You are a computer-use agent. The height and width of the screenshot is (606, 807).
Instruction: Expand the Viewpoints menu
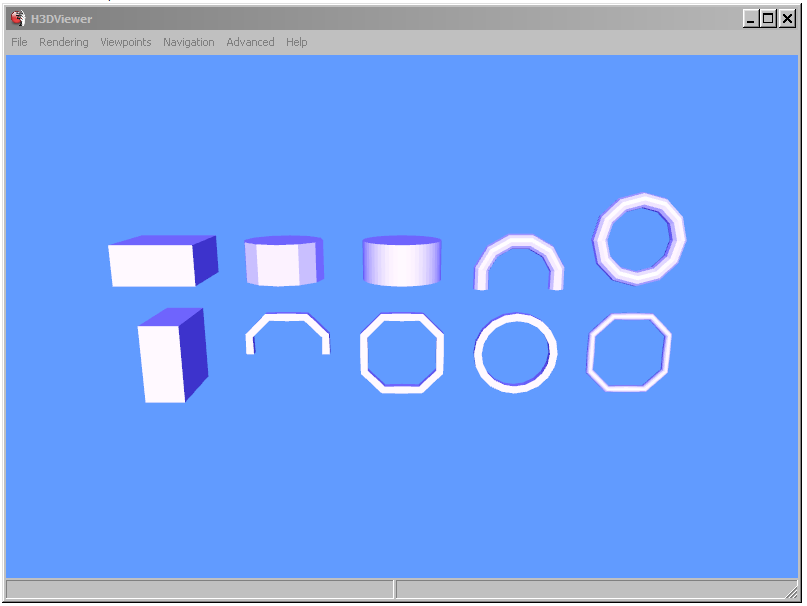point(126,42)
